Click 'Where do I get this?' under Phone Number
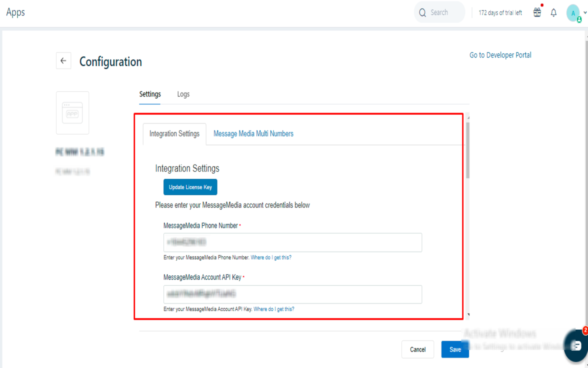This screenshot has width=588, height=368. [271, 258]
